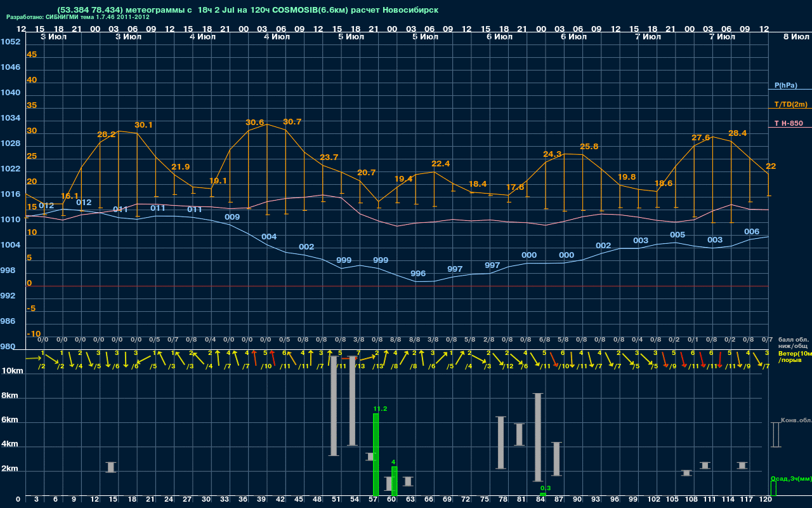Click the 16.1 temperature label
812x508 pixels.
point(69,196)
